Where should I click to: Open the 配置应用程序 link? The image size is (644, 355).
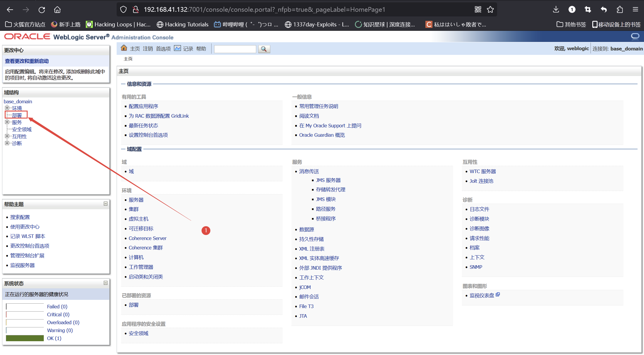point(143,106)
